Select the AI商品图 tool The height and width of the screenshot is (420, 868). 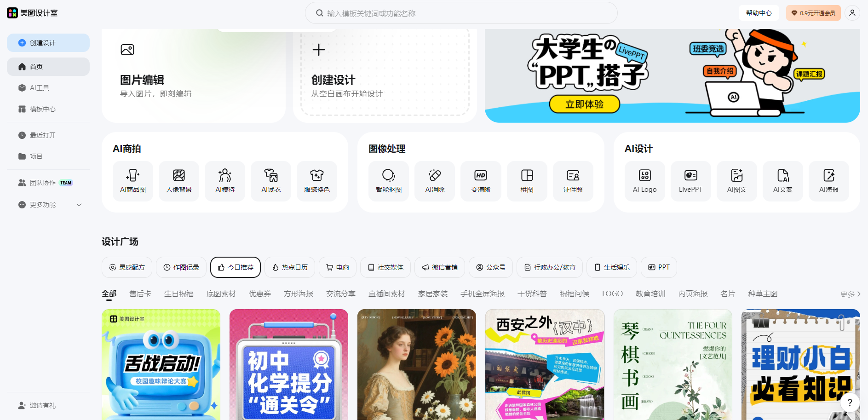point(132,181)
